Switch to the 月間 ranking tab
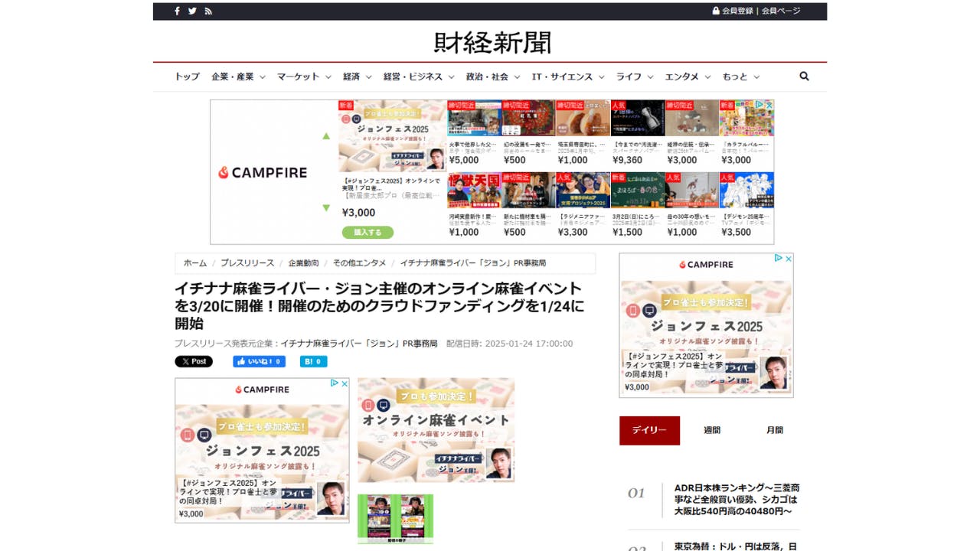The width and height of the screenshot is (980, 551). [775, 430]
